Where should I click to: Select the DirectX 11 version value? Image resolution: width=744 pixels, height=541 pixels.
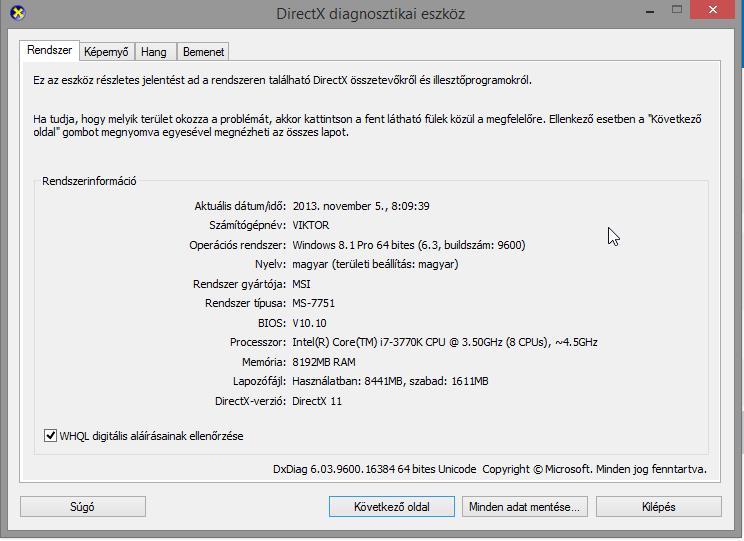coord(317,401)
